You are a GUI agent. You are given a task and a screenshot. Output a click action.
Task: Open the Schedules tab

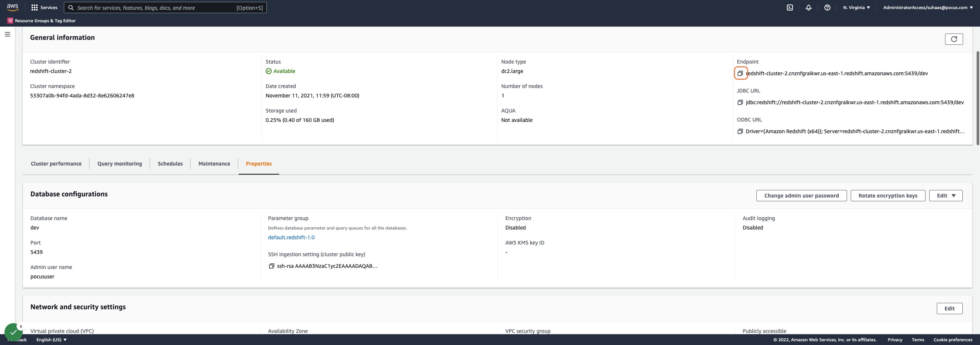pos(170,164)
